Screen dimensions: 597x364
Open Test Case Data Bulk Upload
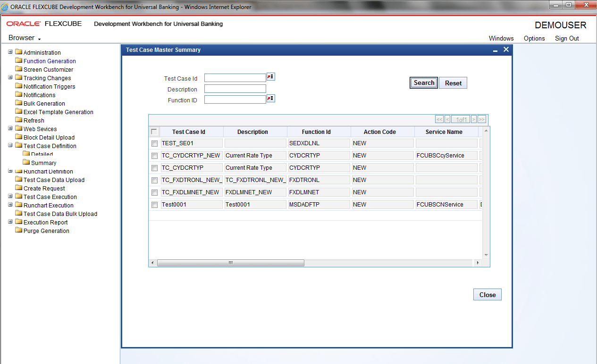[60, 214]
